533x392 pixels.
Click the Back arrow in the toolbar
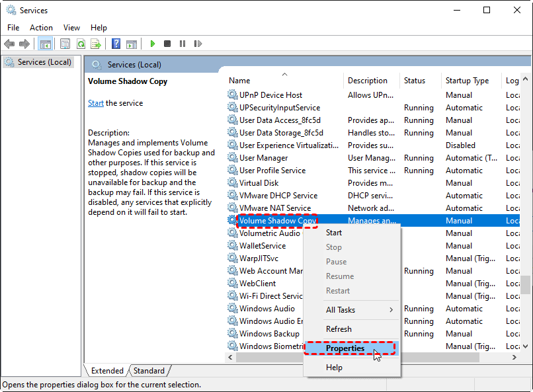[x=9, y=44]
